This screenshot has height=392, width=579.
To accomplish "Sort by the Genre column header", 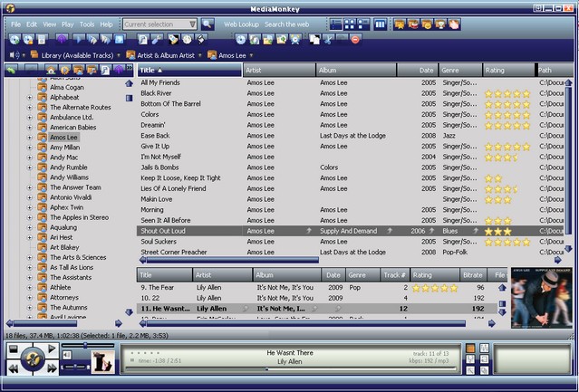I will 460,70.
